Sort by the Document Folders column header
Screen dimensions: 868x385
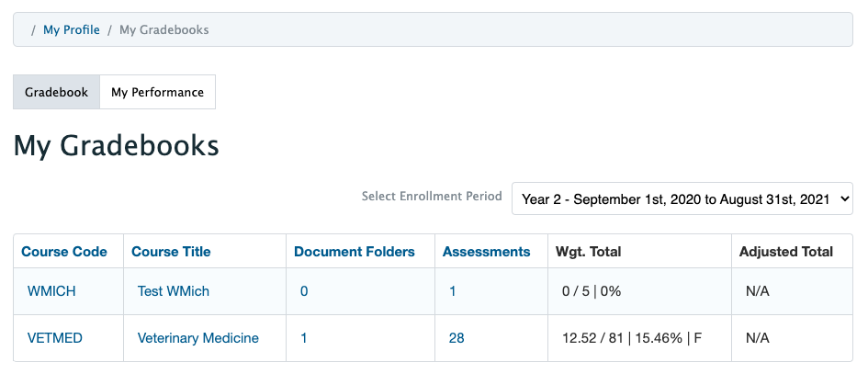(x=354, y=252)
